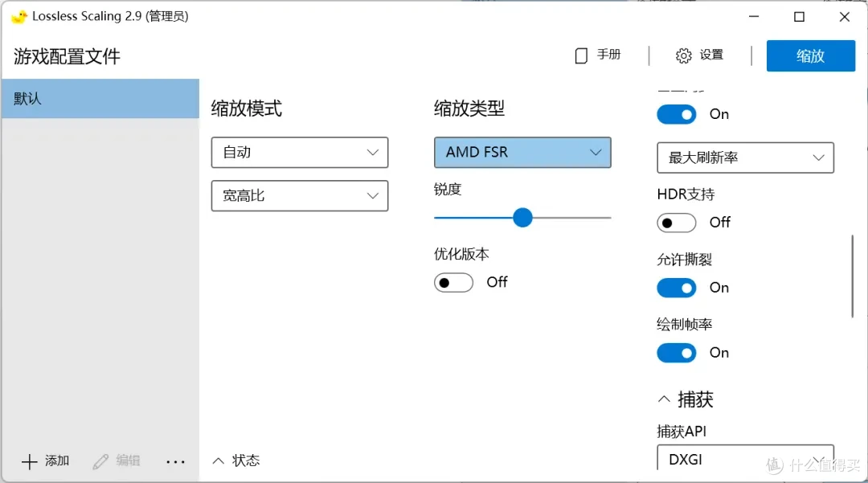Toggle the 优化版本 switch

point(453,283)
